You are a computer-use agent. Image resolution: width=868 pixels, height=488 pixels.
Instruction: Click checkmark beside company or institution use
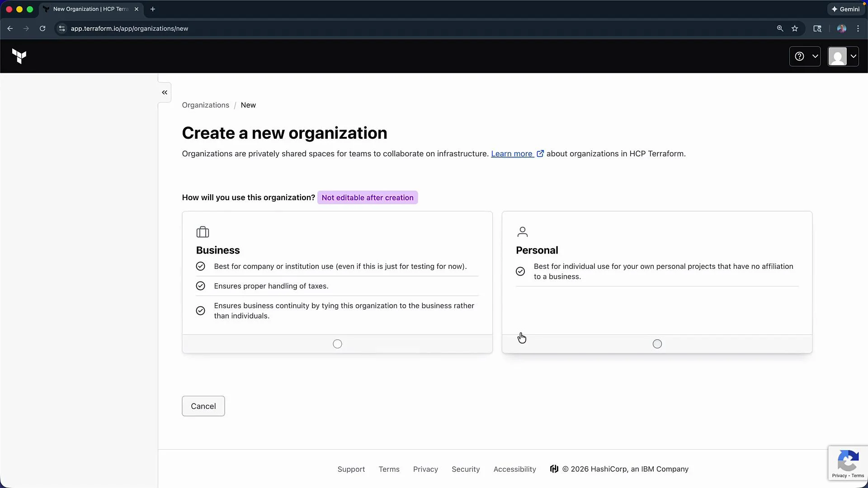point(200,266)
